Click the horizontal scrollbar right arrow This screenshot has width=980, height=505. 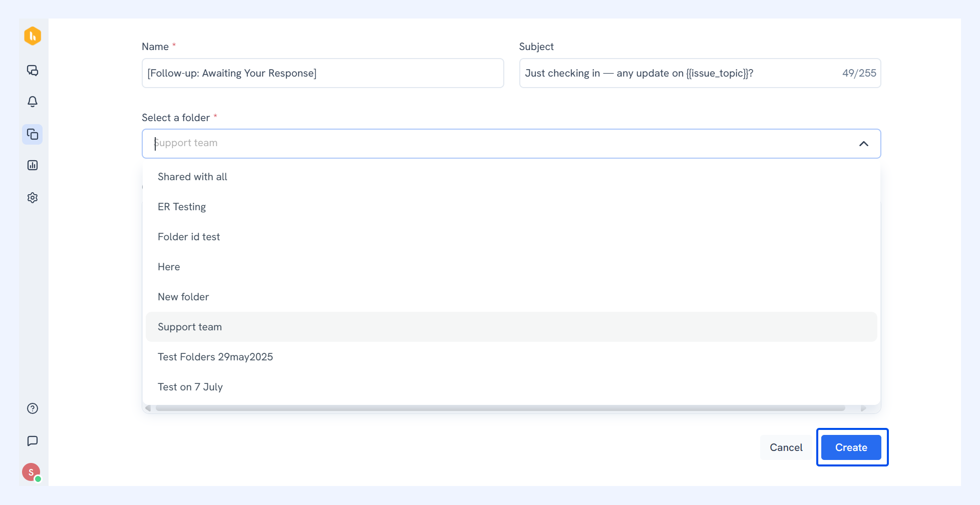pyautogui.click(x=863, y=408)
